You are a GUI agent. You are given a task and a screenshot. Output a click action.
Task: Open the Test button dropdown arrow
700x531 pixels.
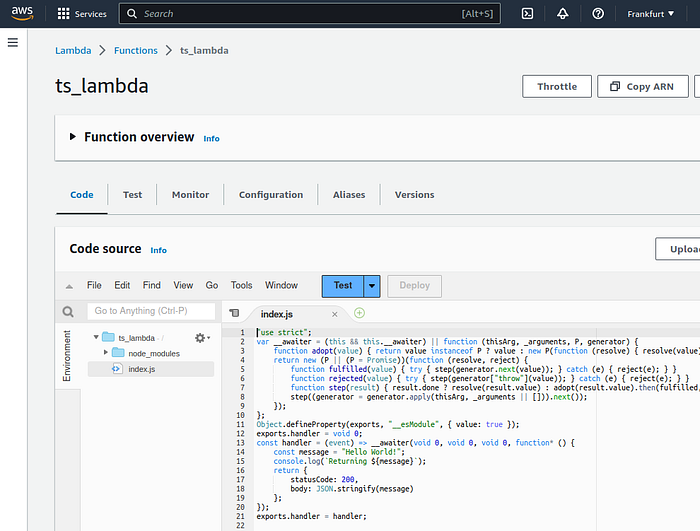click(371, 286)
